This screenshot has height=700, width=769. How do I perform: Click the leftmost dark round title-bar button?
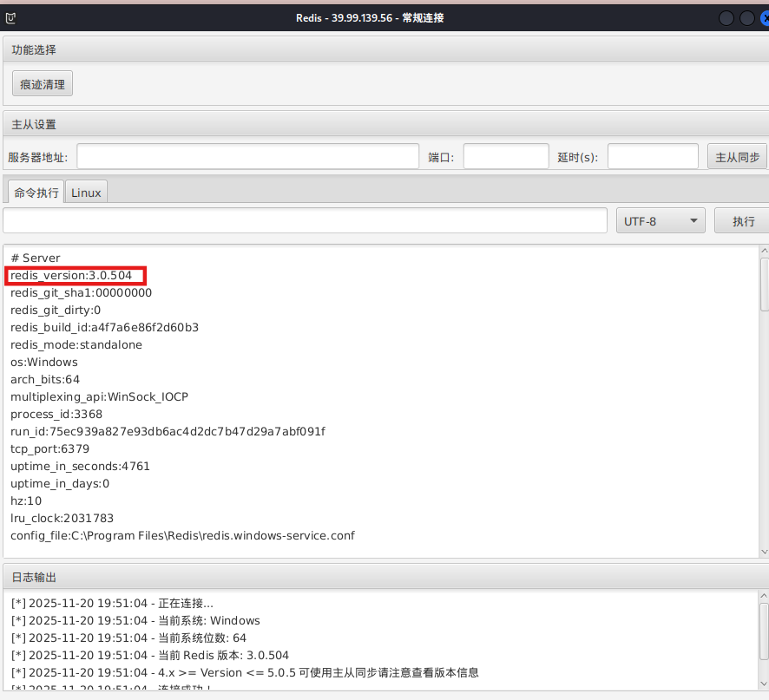(x=726, y=18)
